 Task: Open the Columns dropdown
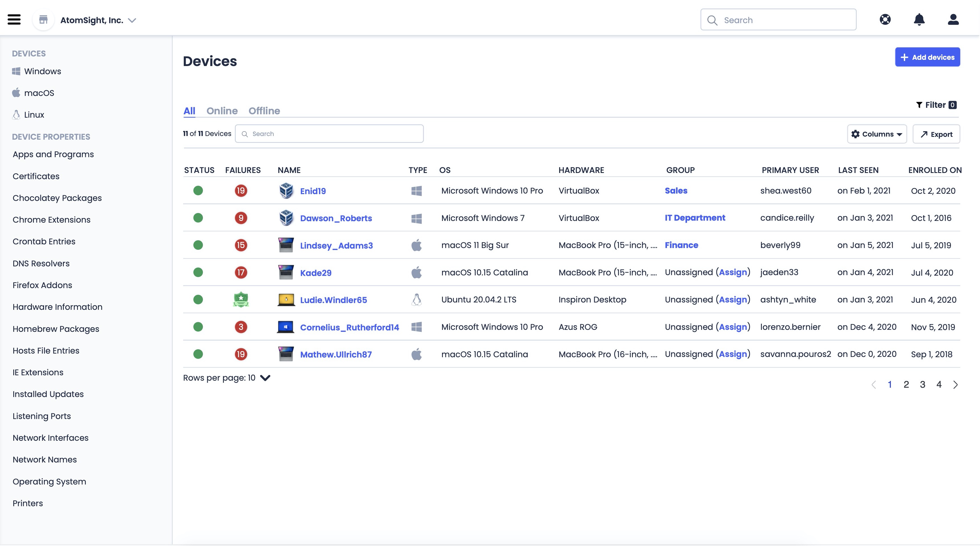[x=876, y=134]
